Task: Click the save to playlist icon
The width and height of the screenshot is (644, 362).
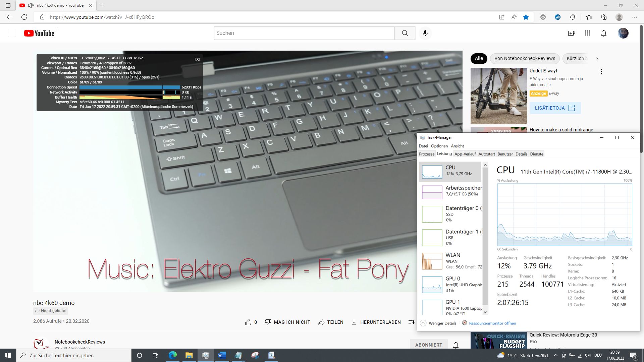Action: point(412,322)
